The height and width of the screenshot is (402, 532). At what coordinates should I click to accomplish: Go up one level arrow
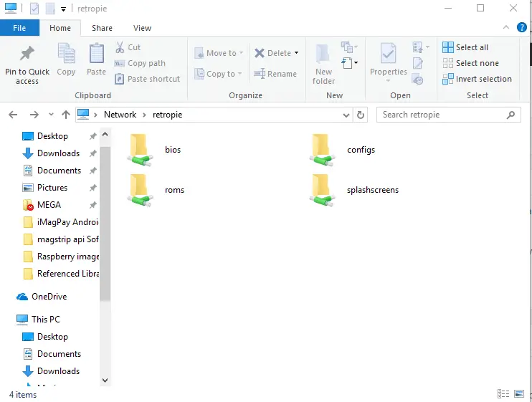coord(66,115)
